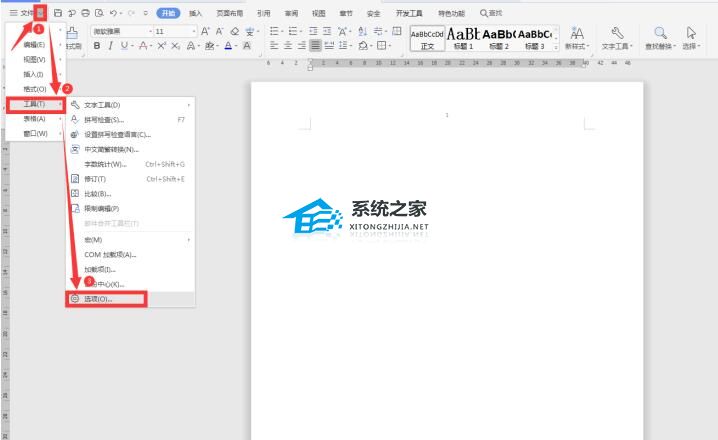718x440 pixels.
Task: Click the text effects outlined A icon
Action: (x=191, y=46)
